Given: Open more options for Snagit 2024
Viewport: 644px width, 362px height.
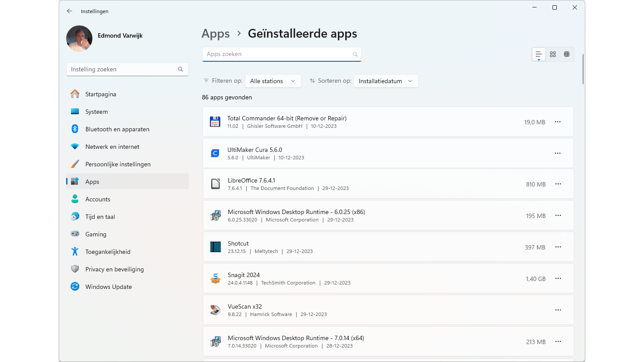Looking at the screenshot, I should coord(558,279).
